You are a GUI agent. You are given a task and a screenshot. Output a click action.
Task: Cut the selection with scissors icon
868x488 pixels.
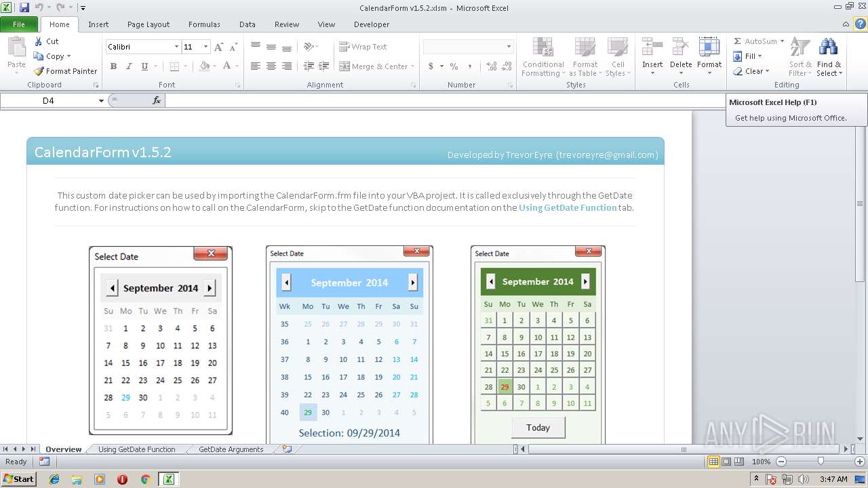pyautogui.click(x=47, y=41)
